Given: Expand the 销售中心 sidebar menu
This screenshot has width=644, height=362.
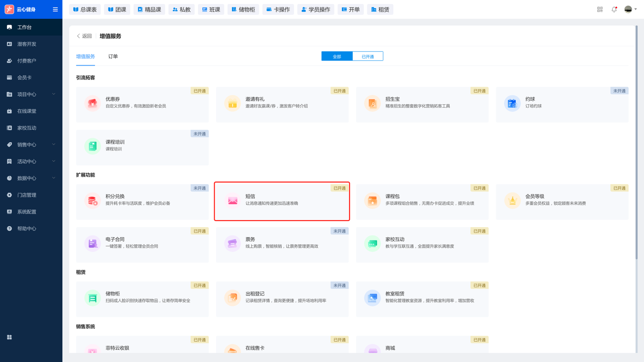Looking at the screenshot, I should coord(31,144).
